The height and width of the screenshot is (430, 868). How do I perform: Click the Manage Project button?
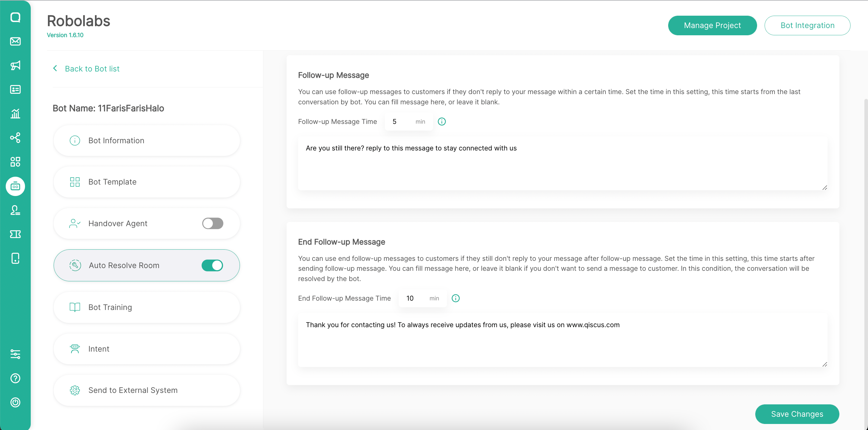[x=712, y=25]
